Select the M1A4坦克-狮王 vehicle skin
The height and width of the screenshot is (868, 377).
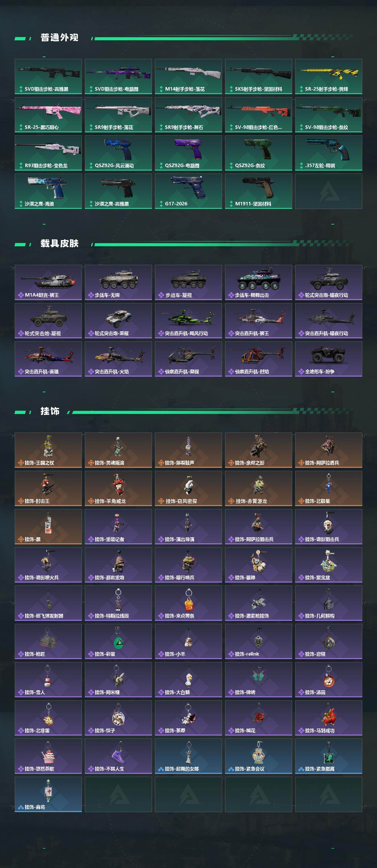click(48, 282)
